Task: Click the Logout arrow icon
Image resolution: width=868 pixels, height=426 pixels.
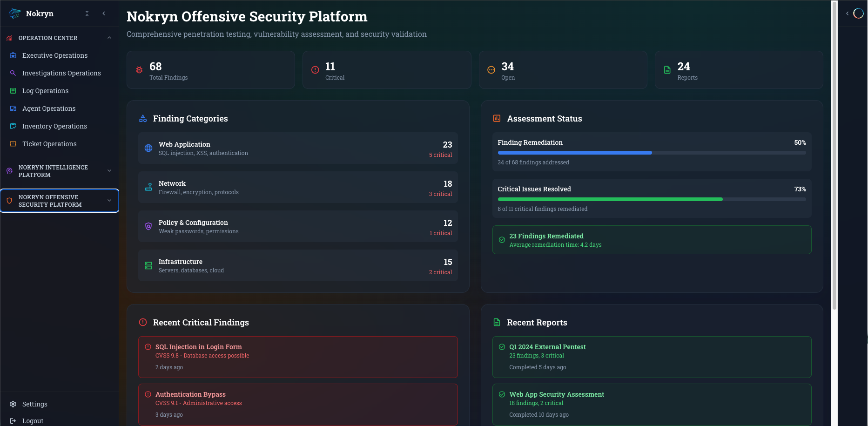Action: coord(13,421)
